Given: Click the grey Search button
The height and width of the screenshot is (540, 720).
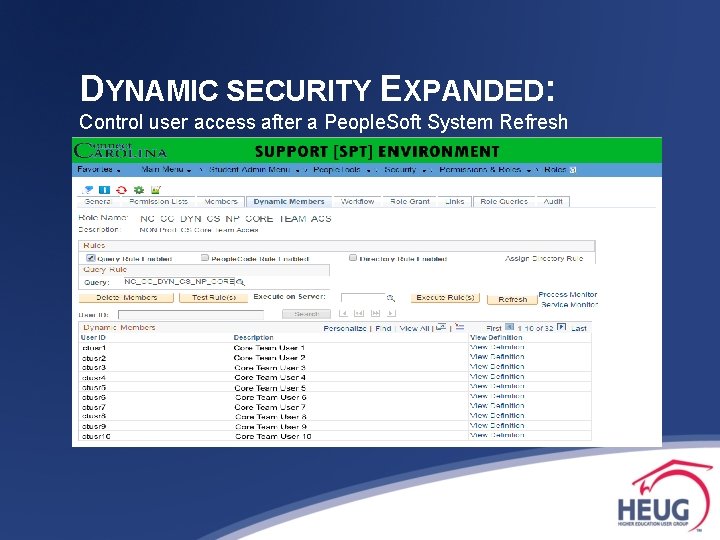Looking at the screenshot, I should [306, 314].
